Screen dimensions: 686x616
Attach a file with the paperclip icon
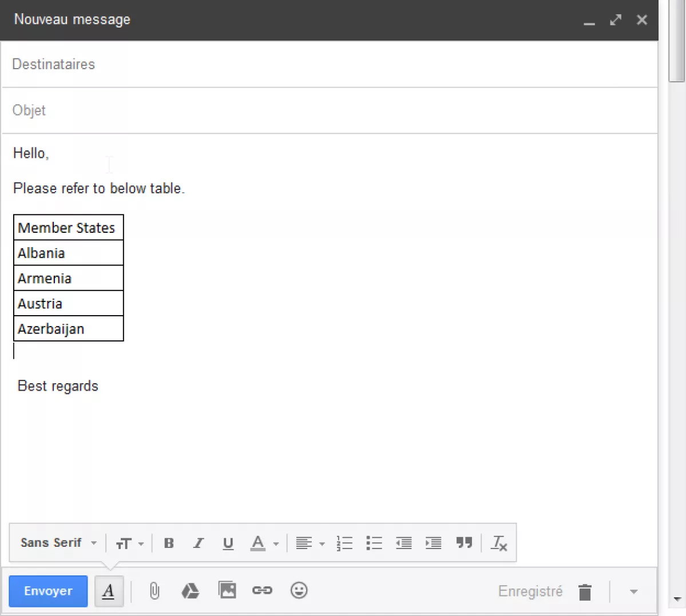pyautogui.click(x=154, y=591)
